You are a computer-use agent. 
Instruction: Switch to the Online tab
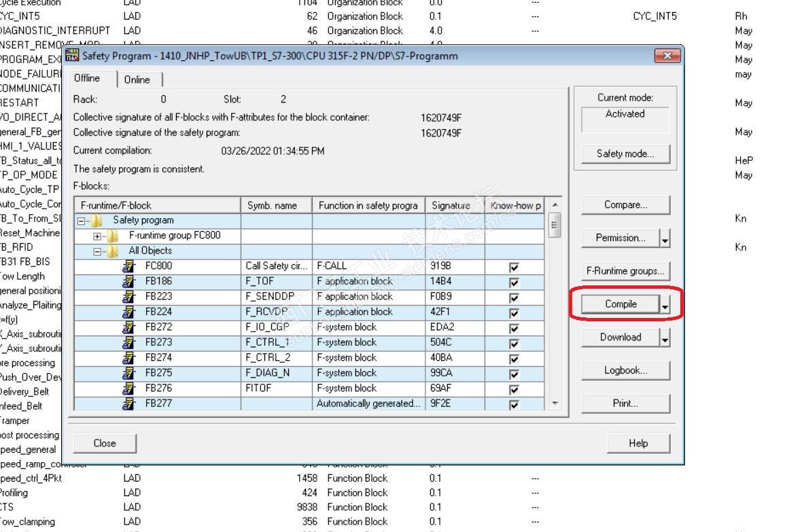point(137,79)
